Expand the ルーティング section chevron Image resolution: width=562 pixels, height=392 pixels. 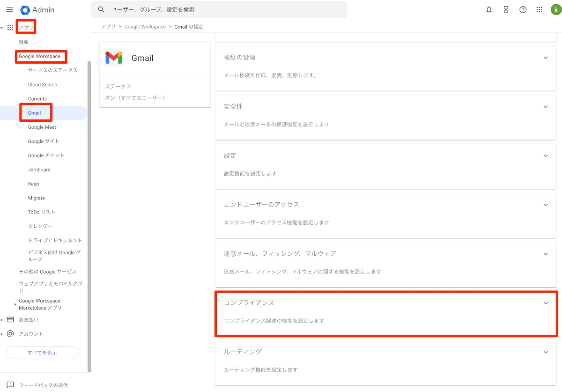[545, 352]
